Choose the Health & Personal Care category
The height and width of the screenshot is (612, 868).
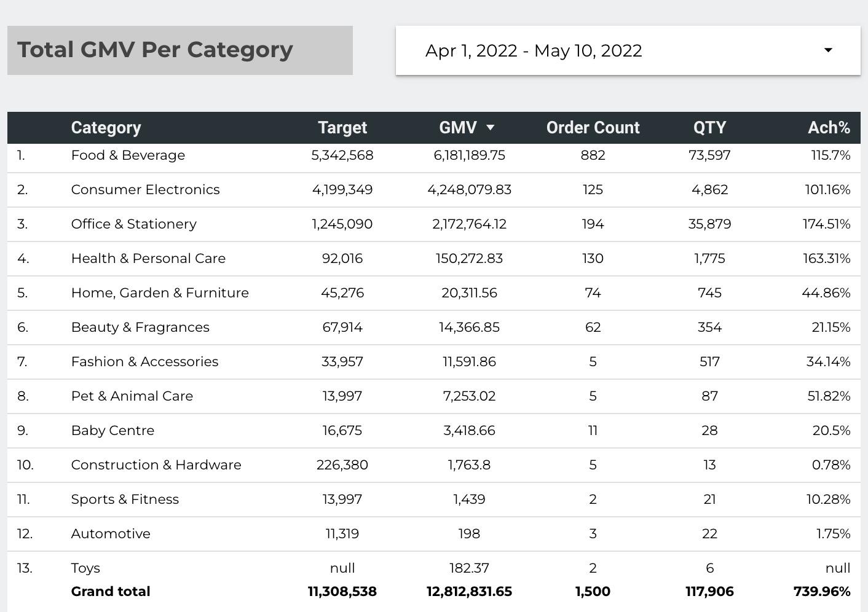[148, 259]
